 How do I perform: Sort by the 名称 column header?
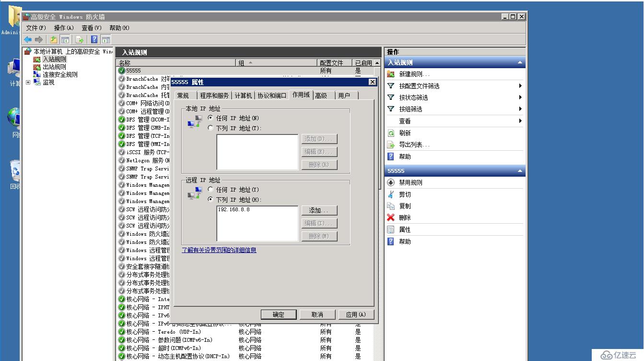(x=176, y=63)
